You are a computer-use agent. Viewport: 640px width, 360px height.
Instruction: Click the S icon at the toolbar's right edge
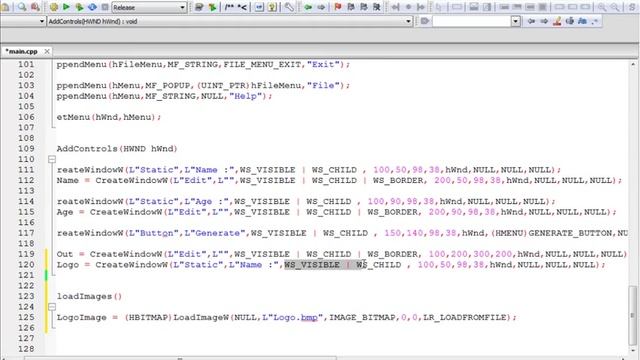coord(633,7)
